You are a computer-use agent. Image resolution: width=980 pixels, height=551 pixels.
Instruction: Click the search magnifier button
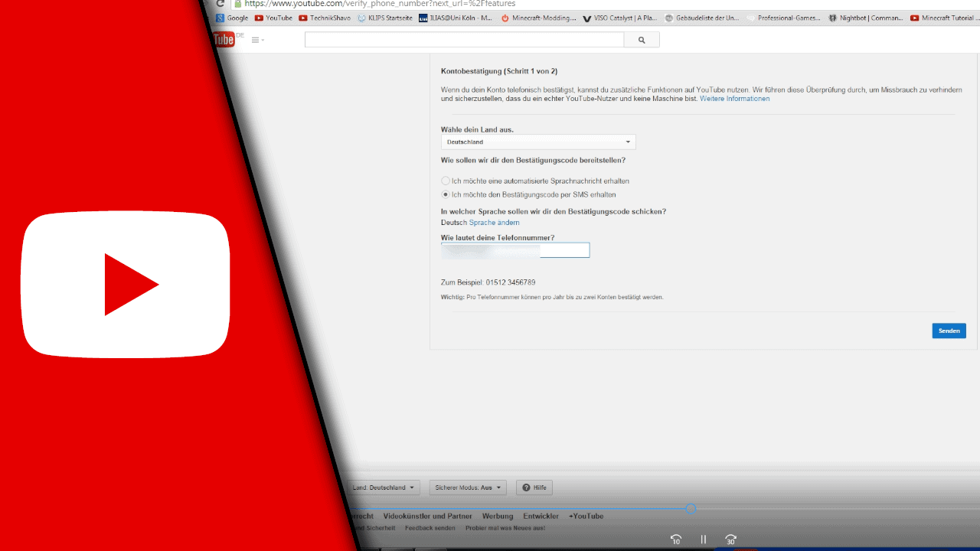[642, 40]
